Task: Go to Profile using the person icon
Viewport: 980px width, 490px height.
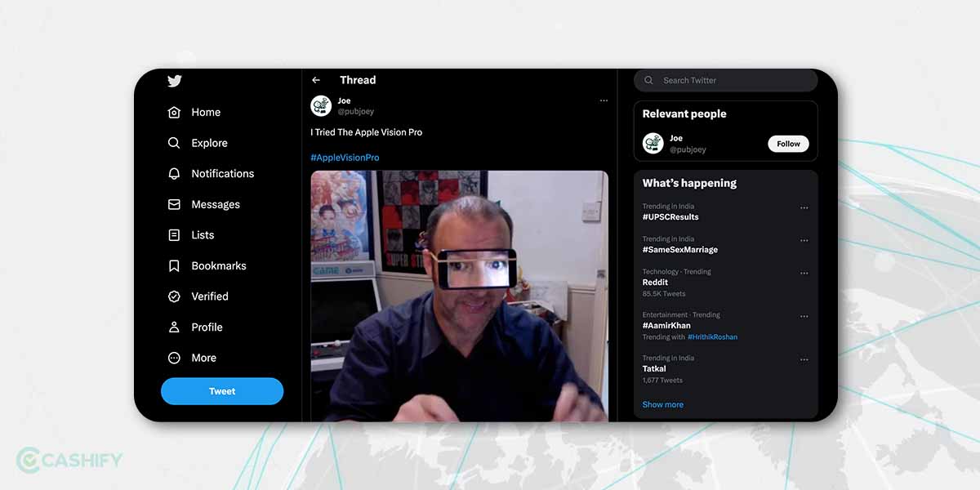Action: [x=174, y=327]
